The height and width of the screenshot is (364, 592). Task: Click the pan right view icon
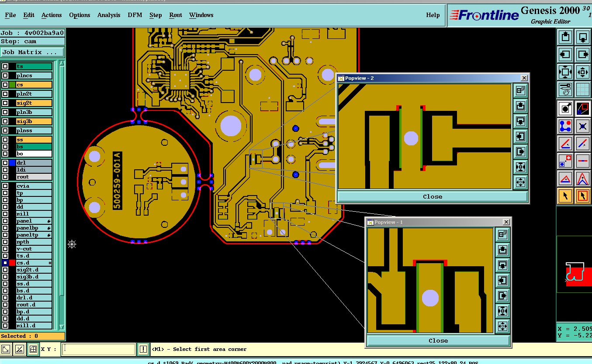click(582, 55)
